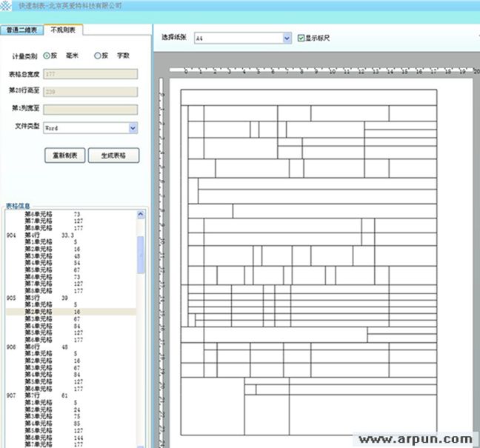
Task: Select row 904 第4行 in the list
Action: pos(37,235)
